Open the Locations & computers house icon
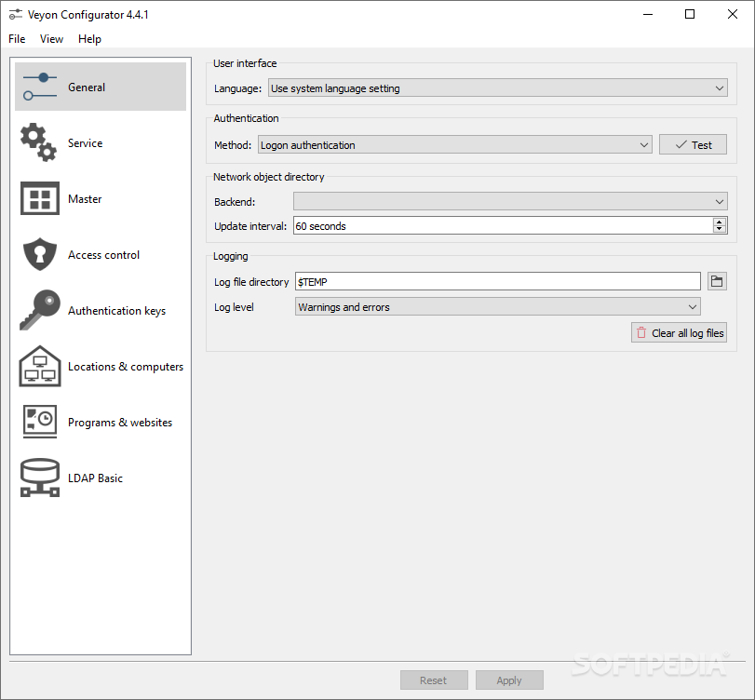Screen dimensions: 755x700 click(x=40, y=366)
